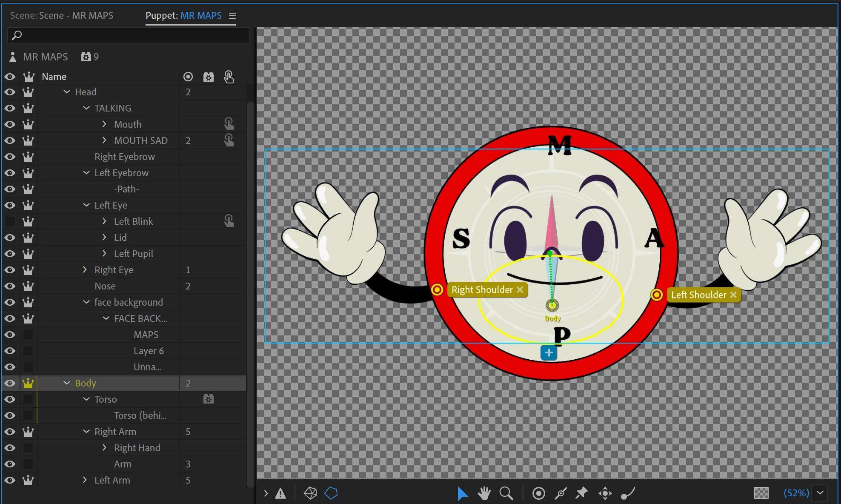Screen dimensions: 841x504
Task: Toggle independence crown for Torso layer
Action: pos(28,399)
